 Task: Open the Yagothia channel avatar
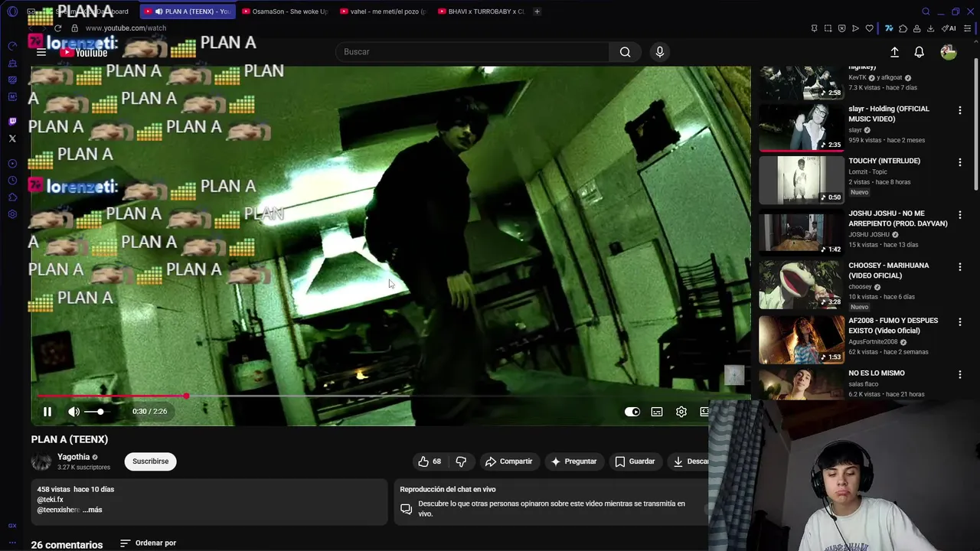[41, 461]
